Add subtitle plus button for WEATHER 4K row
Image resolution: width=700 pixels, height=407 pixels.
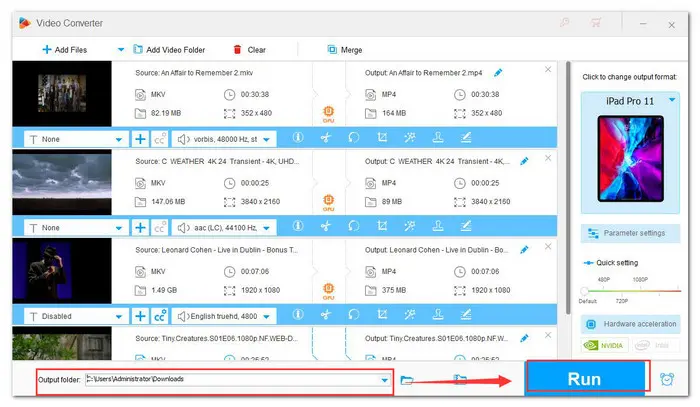(x=140, y=228)
